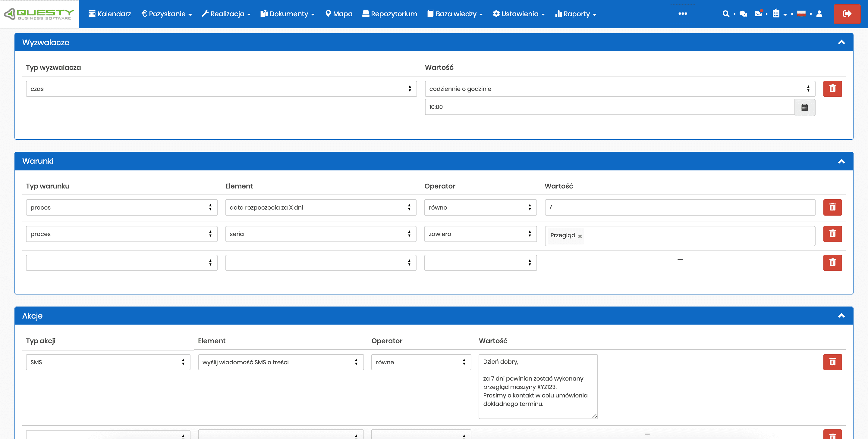Open the seria element dropdown

coord(321,234)
